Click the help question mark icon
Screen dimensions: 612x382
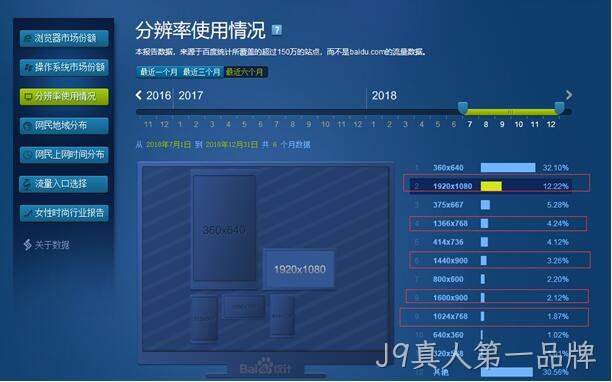click(x=276, y=30)
